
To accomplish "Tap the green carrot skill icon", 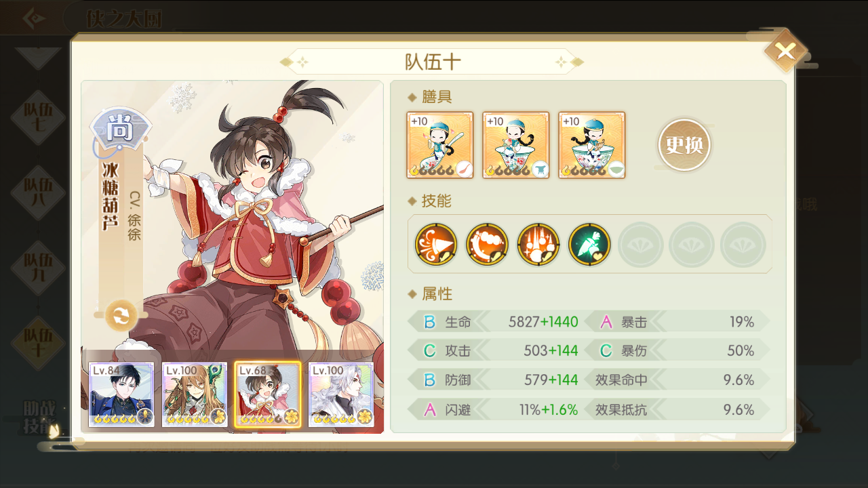I will coord(589,244).
